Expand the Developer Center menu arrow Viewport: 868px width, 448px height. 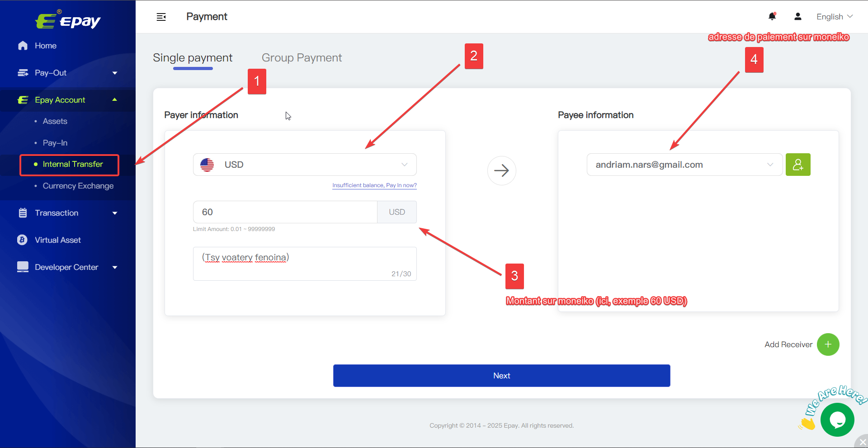tap(115, 267)
